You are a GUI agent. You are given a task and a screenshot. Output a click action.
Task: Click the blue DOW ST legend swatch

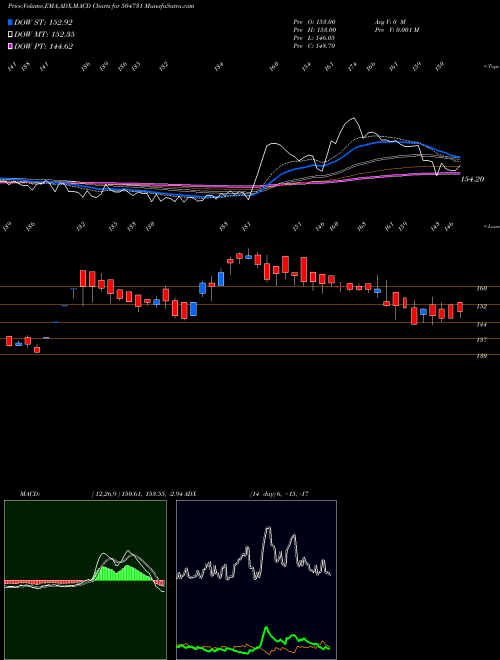[11, 22]
